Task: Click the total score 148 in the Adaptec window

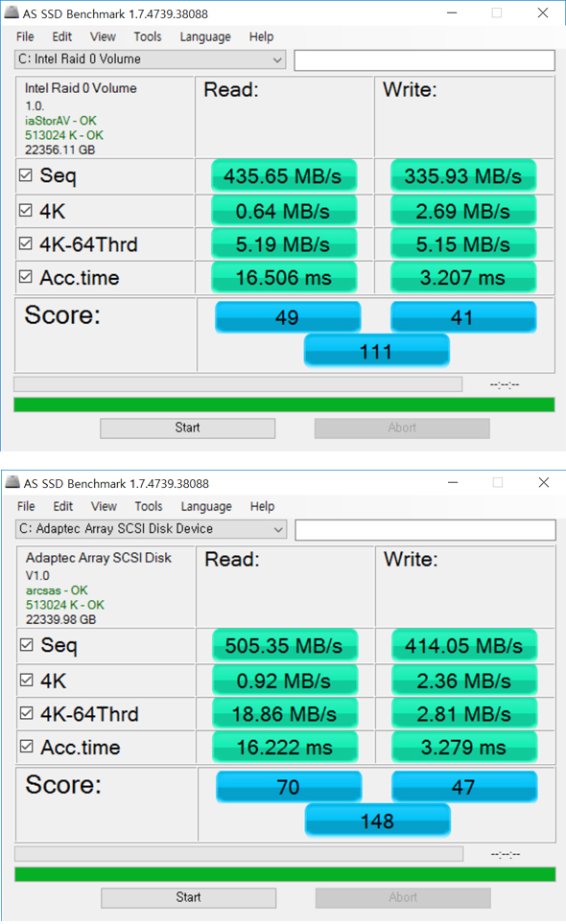Action: [x=377, y=820]
